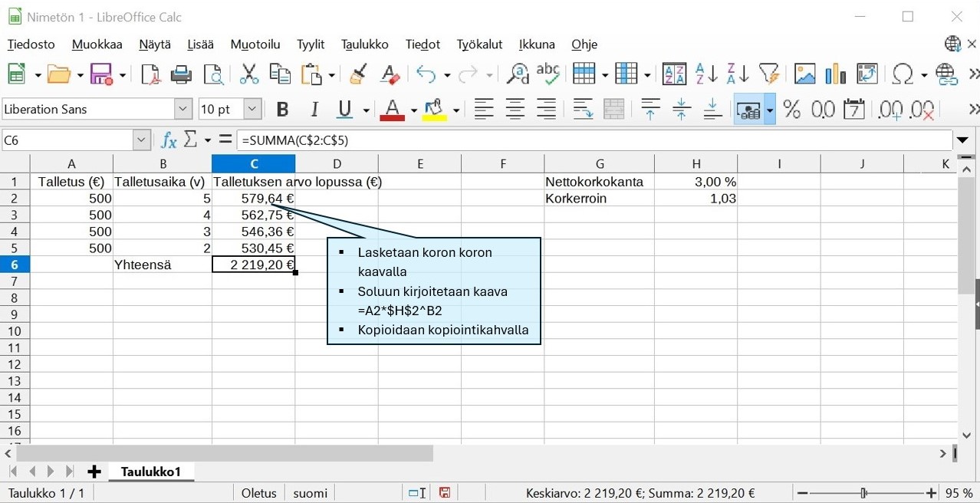Open the Muotoilu menu
The width and height of the screenshot is (980, 503).
255,44
